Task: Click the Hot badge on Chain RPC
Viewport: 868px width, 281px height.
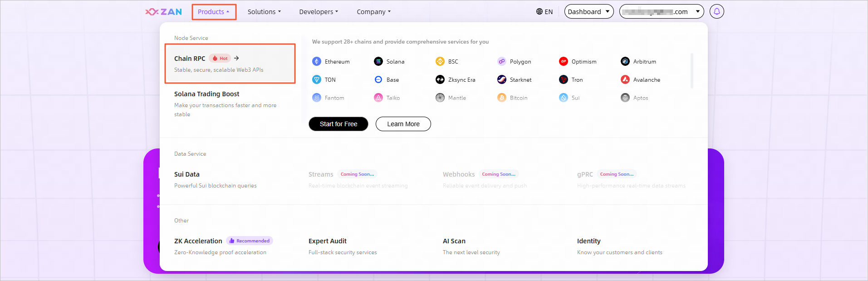Action: coord(220,58)
